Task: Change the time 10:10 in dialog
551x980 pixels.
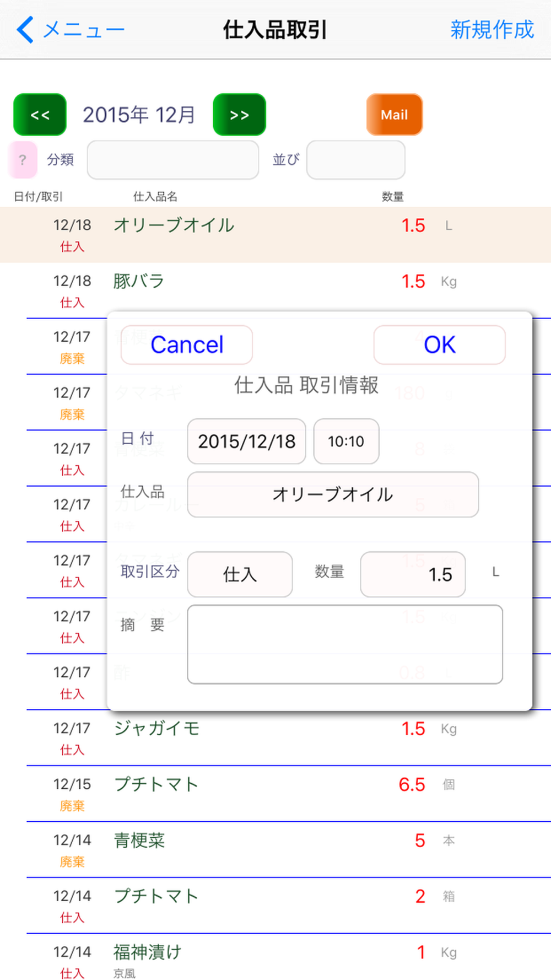Action: pyautogui.click(x=346, y=441)
